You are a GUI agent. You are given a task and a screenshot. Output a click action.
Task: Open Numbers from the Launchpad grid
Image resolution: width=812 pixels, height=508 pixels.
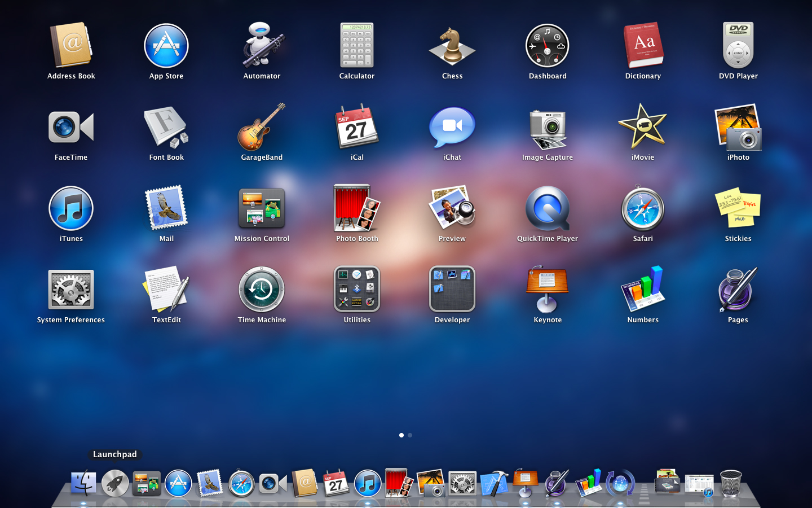[x=643, y=290]
